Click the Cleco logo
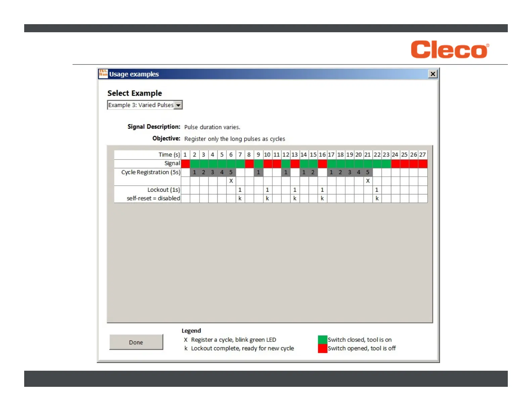The width and height of the screenshot is (532, 411). (450, 49)
